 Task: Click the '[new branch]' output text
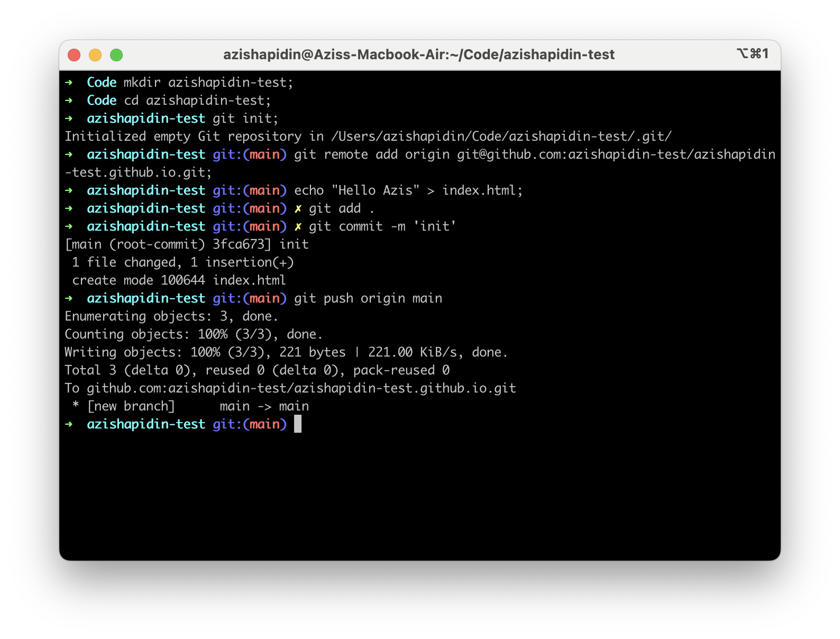pos(131,406)
